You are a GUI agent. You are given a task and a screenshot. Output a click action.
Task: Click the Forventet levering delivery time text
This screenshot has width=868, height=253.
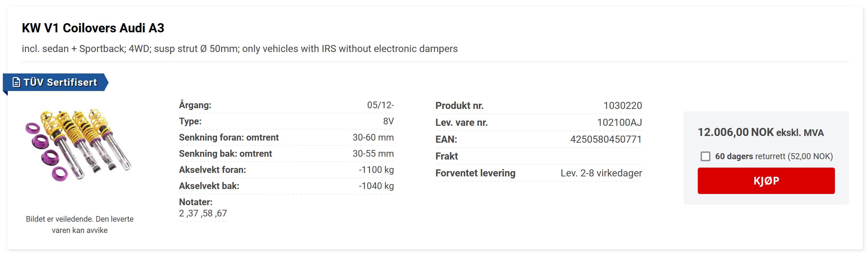601,173
